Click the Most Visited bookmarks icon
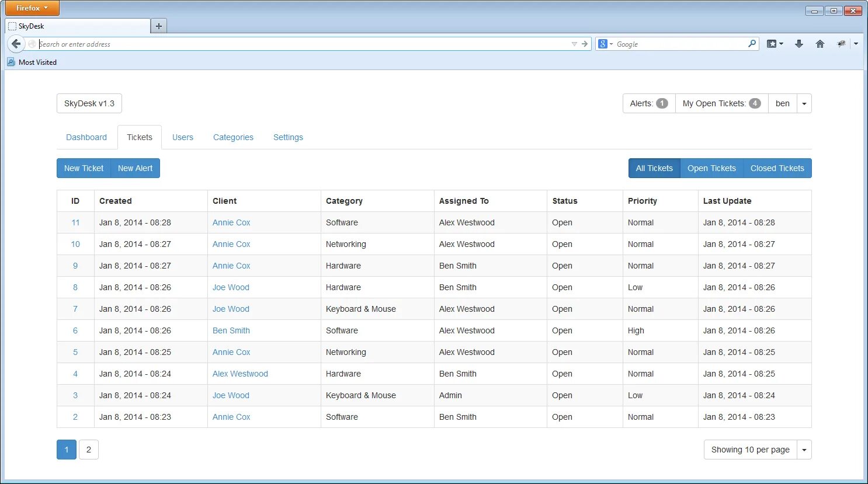 (11, 62)
